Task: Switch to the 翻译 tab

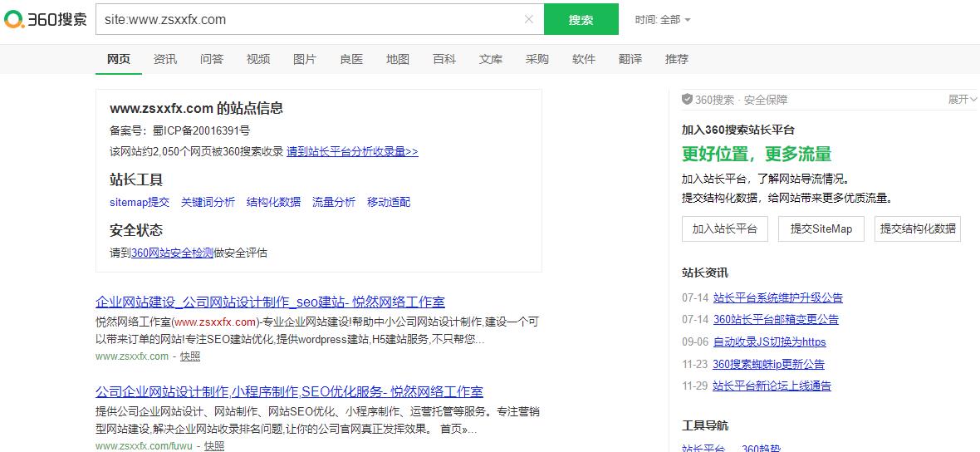Action: (x=630, y=59)
